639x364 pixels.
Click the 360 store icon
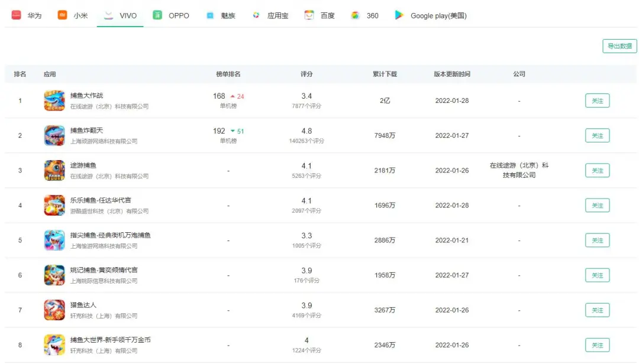pyautogui.click(x=355, y=15)
